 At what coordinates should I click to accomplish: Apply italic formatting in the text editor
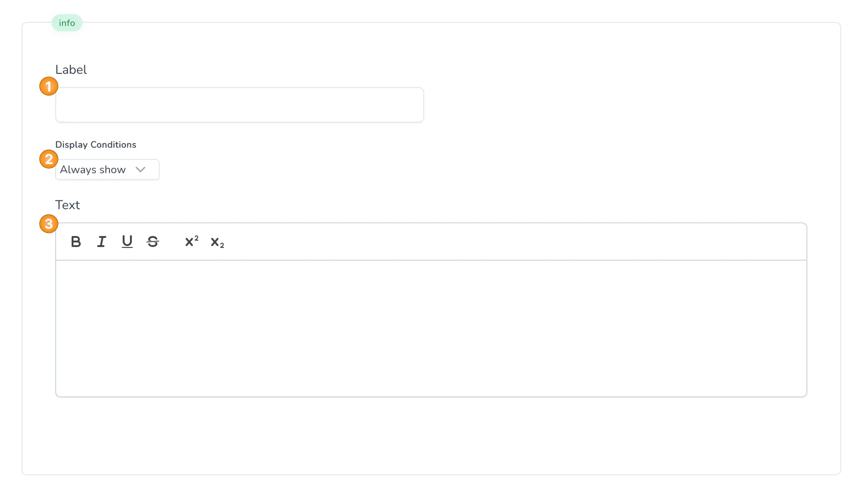click(x=101, y=242)
